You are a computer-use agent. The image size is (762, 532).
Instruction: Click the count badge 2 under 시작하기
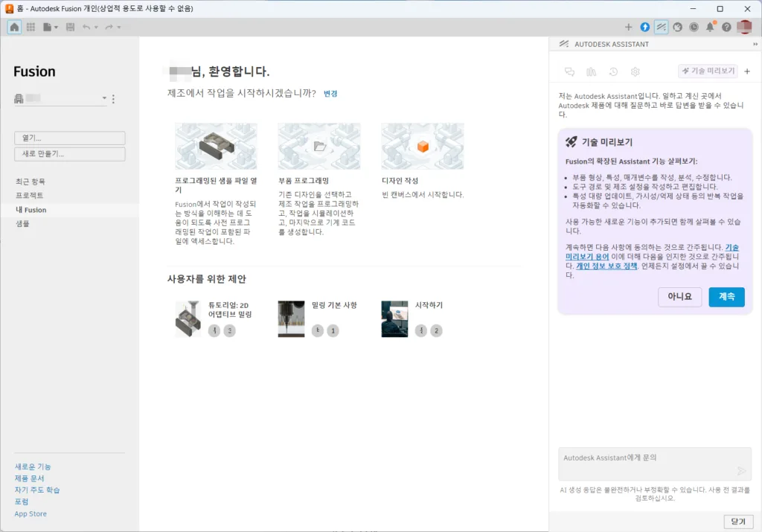click(x=436, y=331)
